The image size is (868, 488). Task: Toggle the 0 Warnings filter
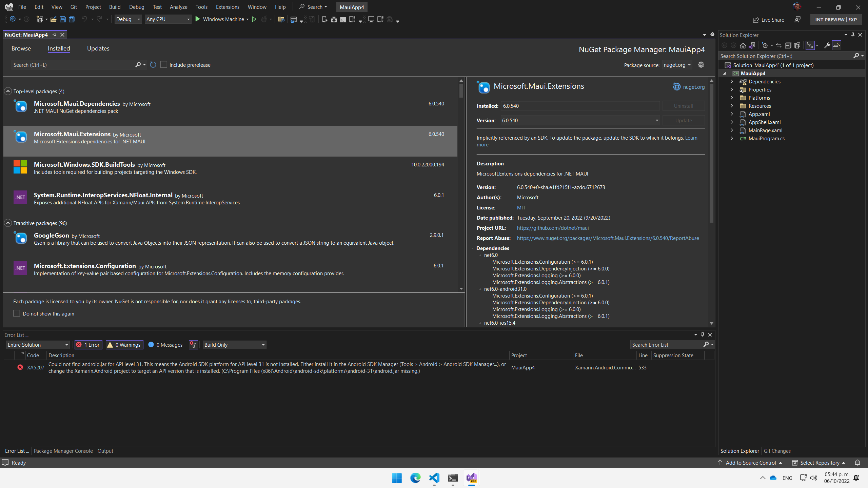[x=124, y=345]
